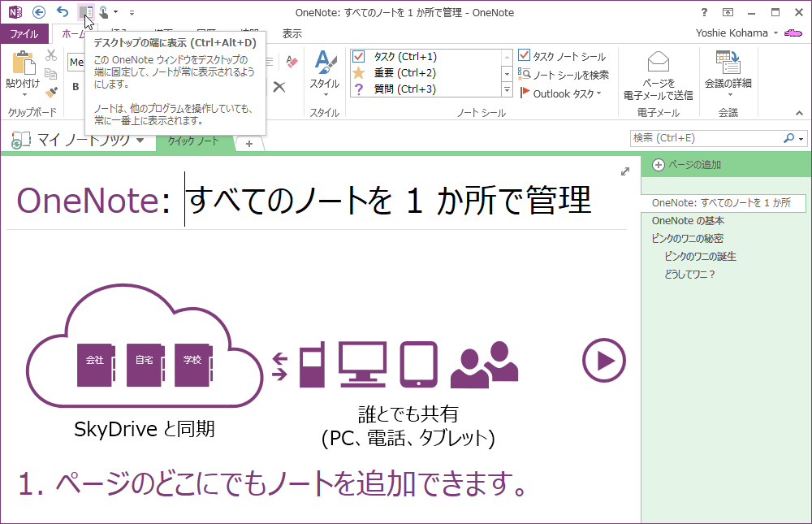Open the Yoshie Kohama account menu
This screenshot has width=812, height=524.
[x=736, y=33]
